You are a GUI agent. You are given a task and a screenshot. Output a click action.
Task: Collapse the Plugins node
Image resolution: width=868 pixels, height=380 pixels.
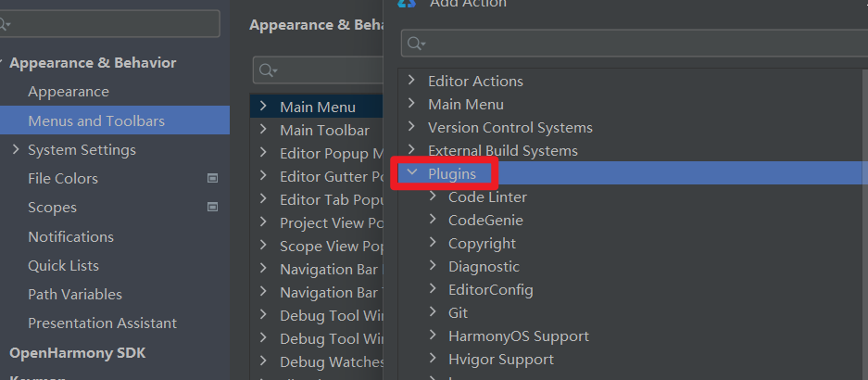pos(411,172)
